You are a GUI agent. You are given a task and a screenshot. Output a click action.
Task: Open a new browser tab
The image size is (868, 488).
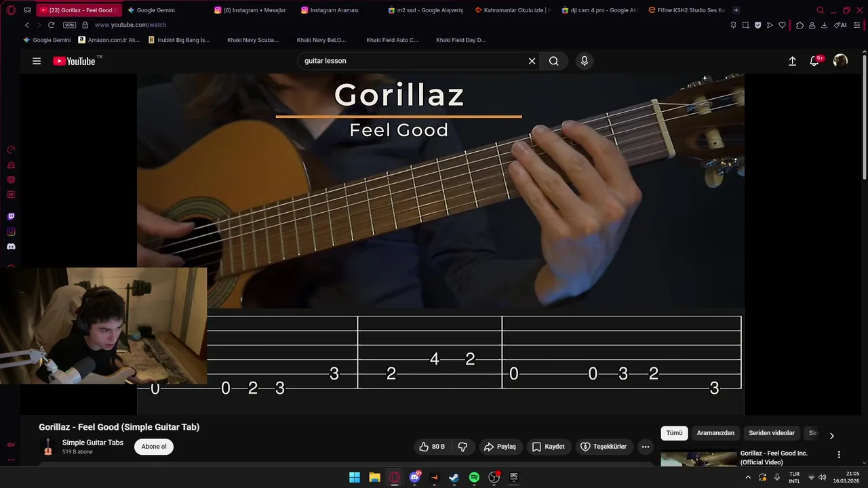736,10
